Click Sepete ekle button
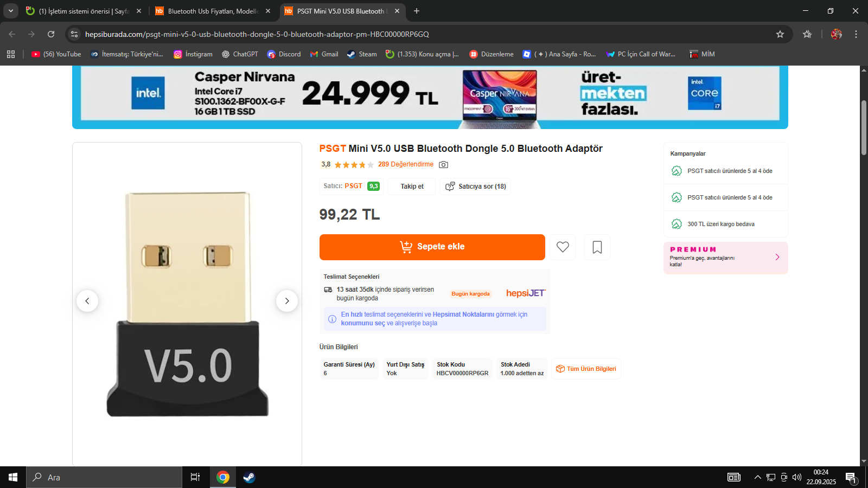This screenshot has height=488, width=868. (x=432, y=247)
